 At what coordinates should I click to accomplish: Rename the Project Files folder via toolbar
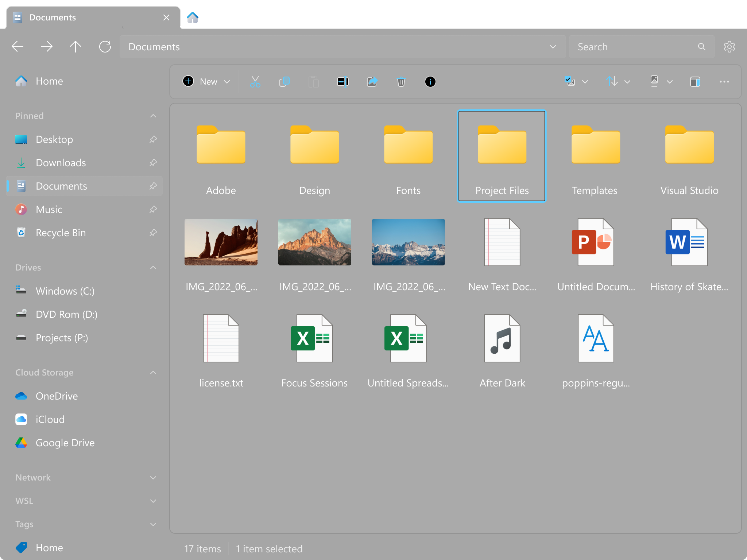[342, 82]
